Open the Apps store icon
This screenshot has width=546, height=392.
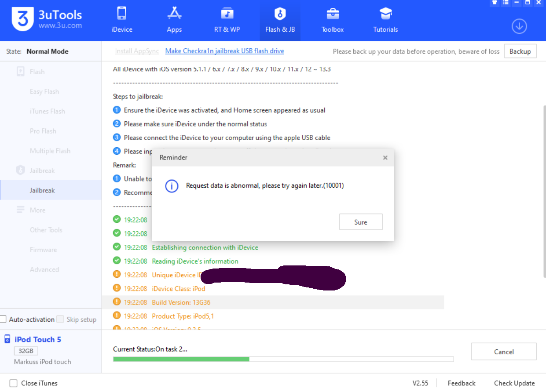click(174, 14)
